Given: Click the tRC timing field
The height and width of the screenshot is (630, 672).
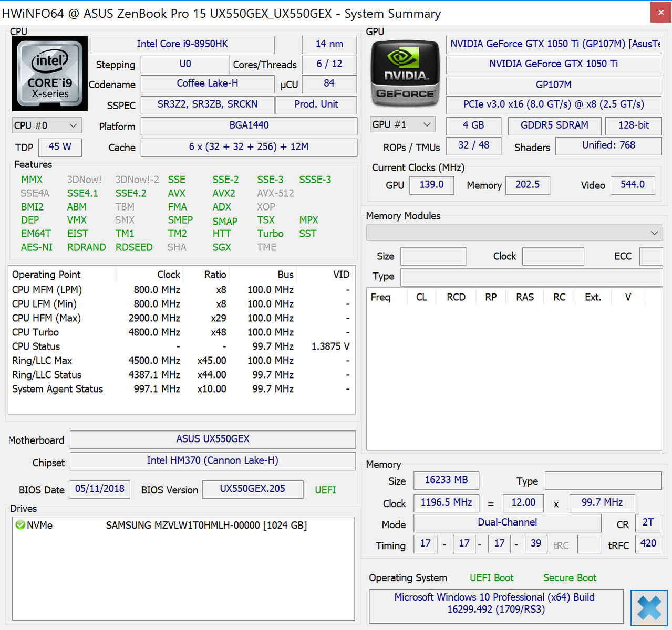Looking at the screenshot, I should tap(589, 544).
